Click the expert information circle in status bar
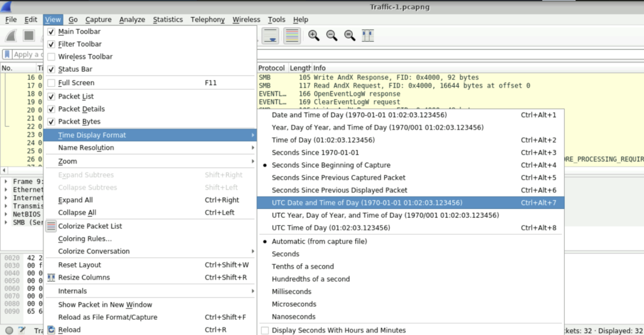 (9, 330)
